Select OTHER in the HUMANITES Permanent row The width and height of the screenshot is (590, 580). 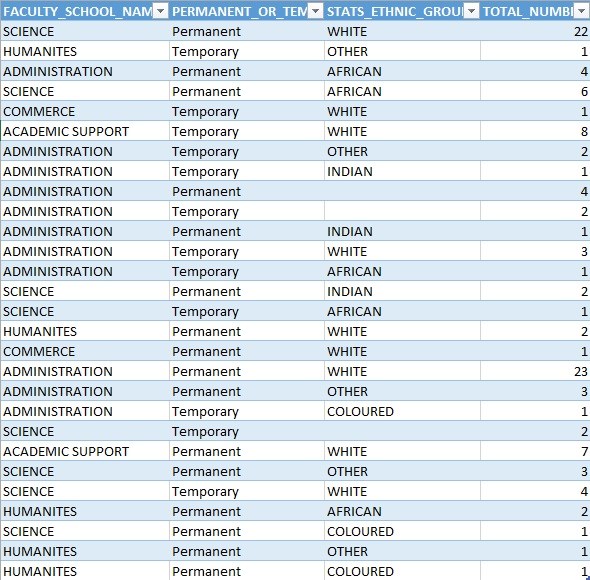point(347,552)
